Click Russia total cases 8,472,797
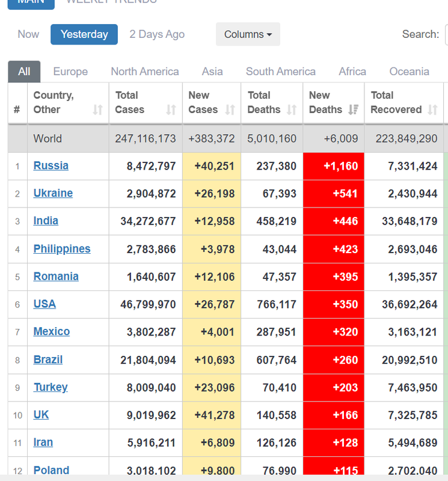Viewport: 448px width, 481px height. pos(152,166)
